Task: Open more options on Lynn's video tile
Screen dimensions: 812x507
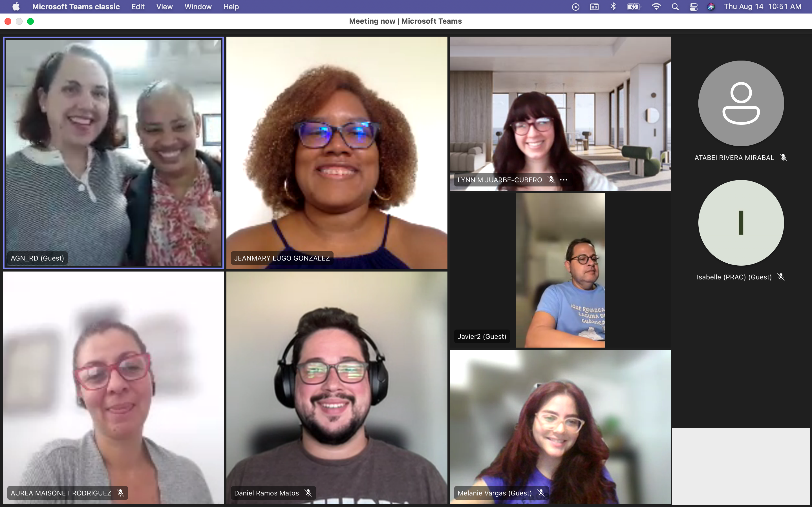Action: click(564, 180)
